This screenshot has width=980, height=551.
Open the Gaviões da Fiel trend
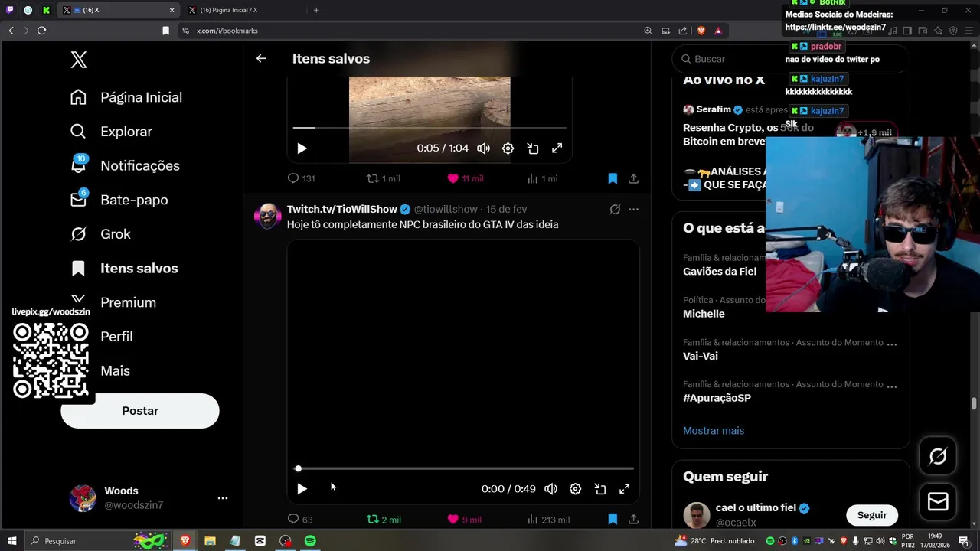tap(720, 272)
